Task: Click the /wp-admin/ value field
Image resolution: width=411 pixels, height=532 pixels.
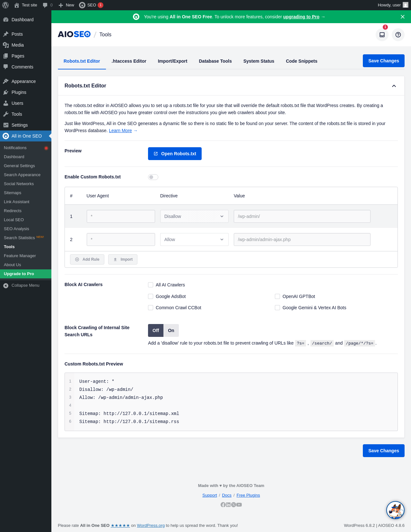Action: [302, 216]
